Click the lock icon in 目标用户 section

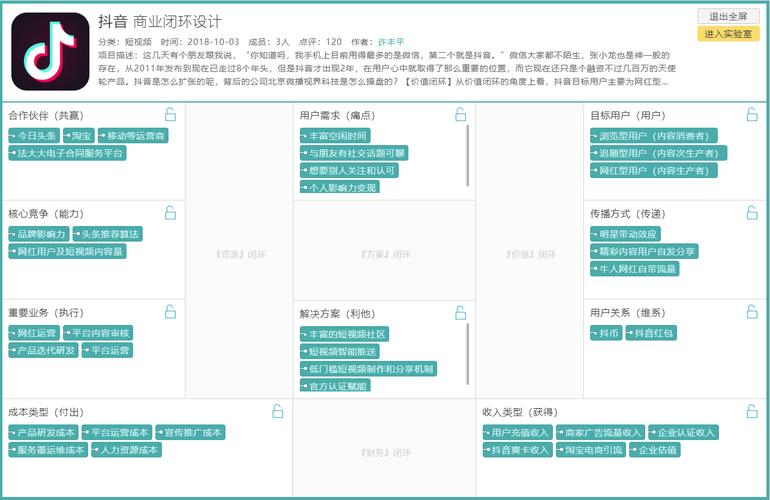[x=752, y=115]
